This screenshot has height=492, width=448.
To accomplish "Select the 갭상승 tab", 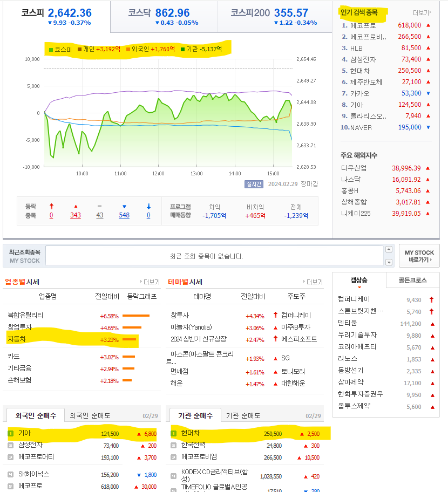I will [359, 280].
